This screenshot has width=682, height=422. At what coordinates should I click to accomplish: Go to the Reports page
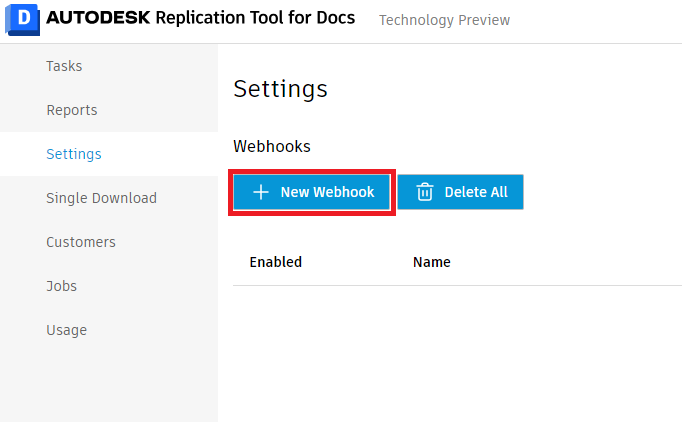click(72, 110)
